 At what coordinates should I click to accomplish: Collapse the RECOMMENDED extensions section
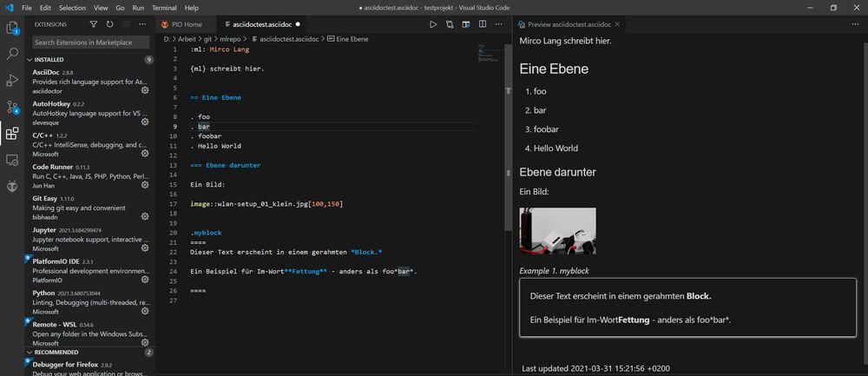[54, 353]
